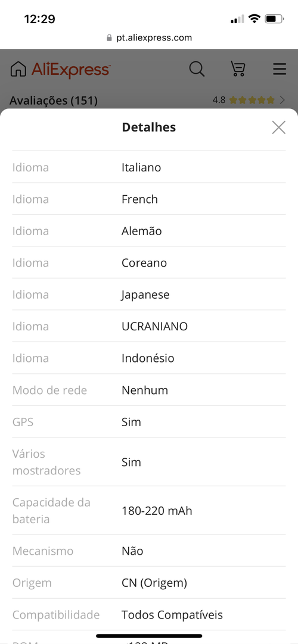Open Avaliações (151) section
This screenshot has height=644, width=298.
(54, 100)
